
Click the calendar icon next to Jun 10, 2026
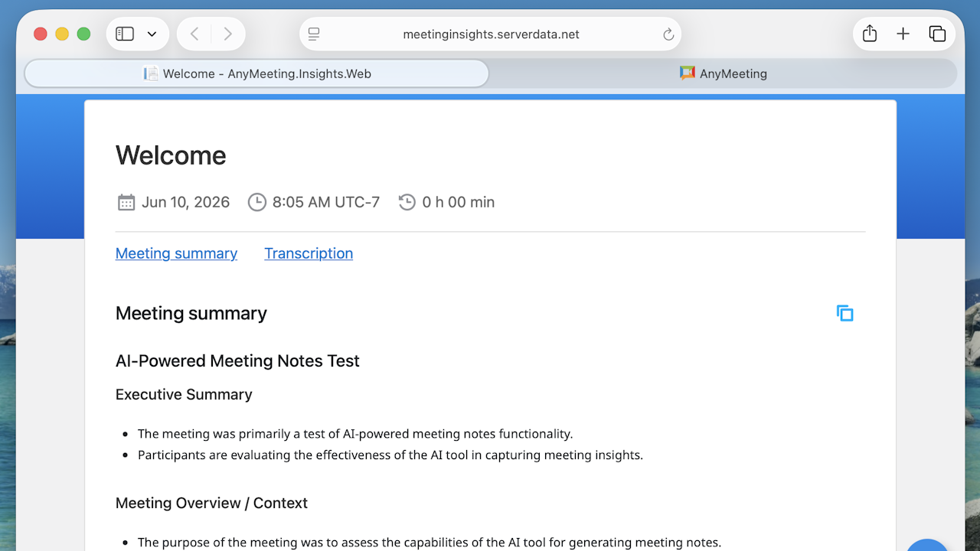tap(126, 202)
